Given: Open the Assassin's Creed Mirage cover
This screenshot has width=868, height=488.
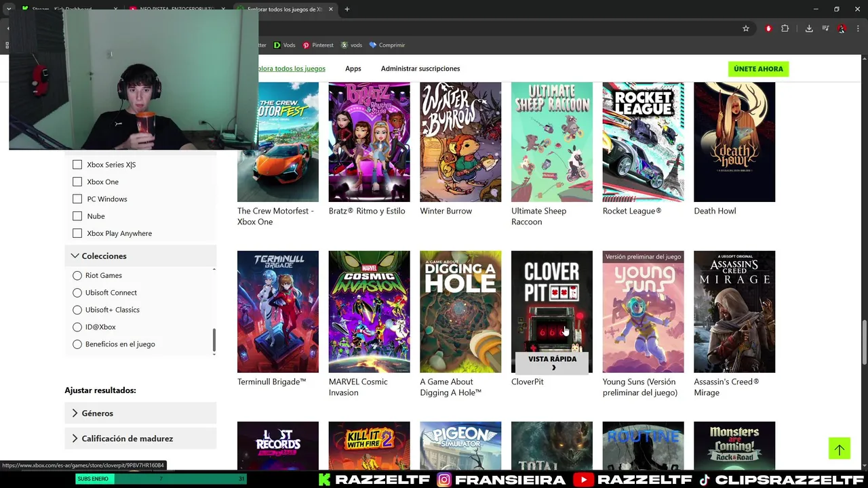Looking at the screenshot, I should (x=734, y=312).
